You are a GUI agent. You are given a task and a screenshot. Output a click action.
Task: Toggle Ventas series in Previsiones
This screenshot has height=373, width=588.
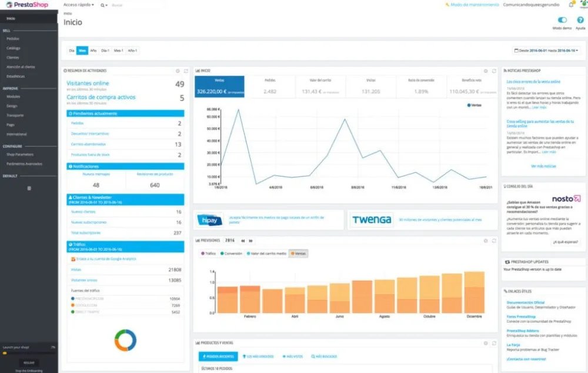click(x=299, y=254)
